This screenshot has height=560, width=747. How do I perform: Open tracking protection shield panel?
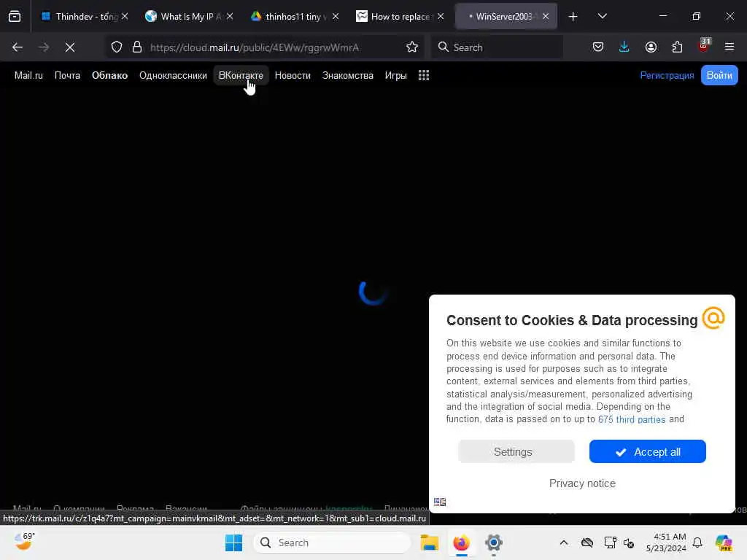coord(117,47)
